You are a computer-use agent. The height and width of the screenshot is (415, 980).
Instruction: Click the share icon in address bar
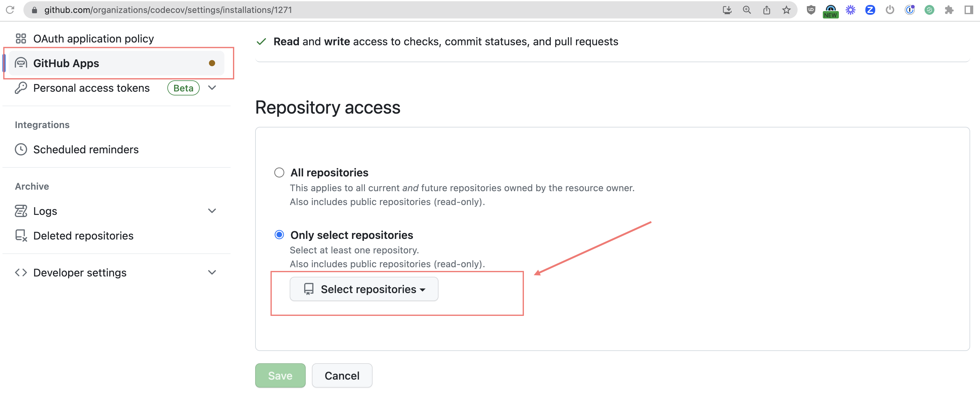pos(766,10)
